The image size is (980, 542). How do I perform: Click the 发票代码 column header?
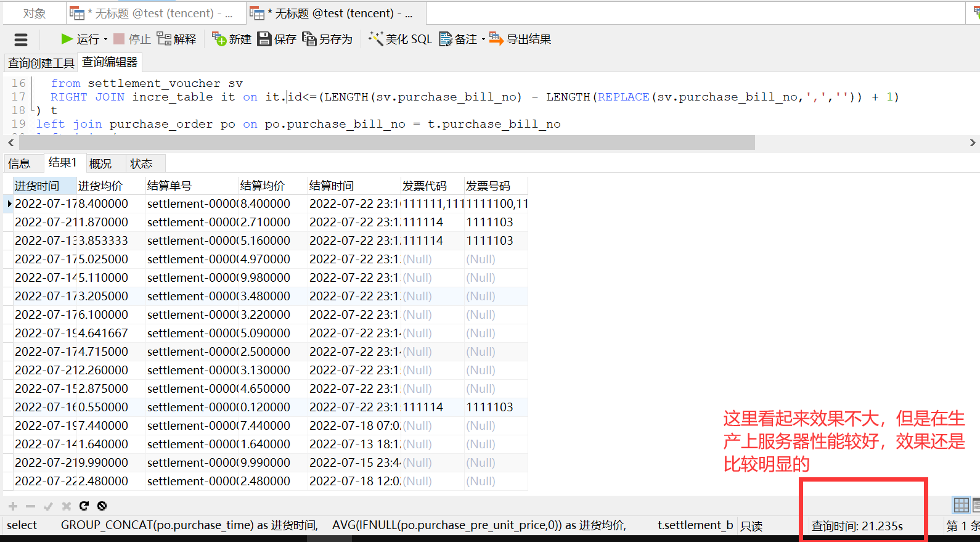coord(433,186)
